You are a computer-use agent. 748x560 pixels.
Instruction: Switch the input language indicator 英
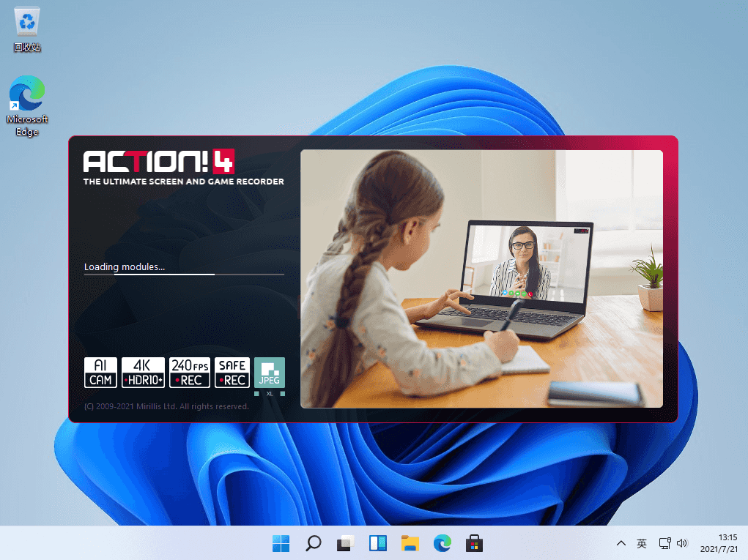coord(642,543)
